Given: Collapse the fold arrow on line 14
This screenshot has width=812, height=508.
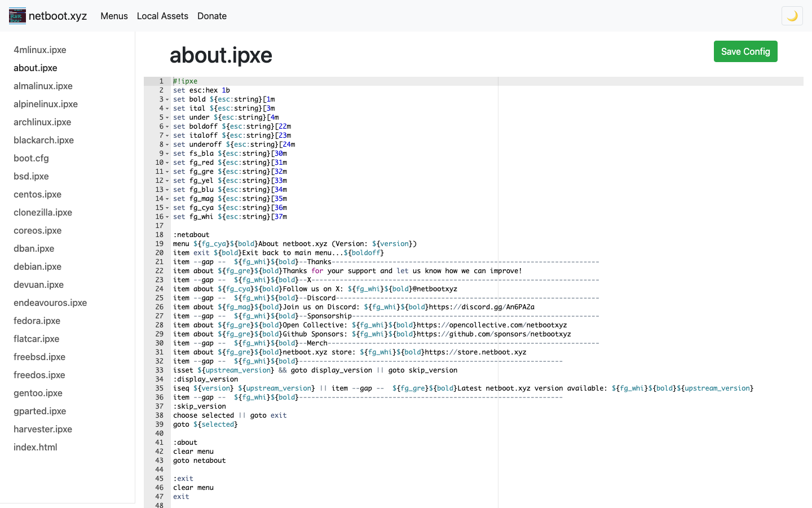Looking at the screenshot, I should tap(167, 199).
